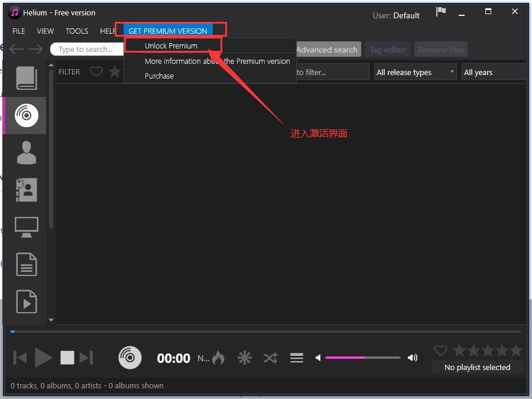Viewport: 532px width, 399px height.
Task: Click the type to filter field
Action: point(332,72)
